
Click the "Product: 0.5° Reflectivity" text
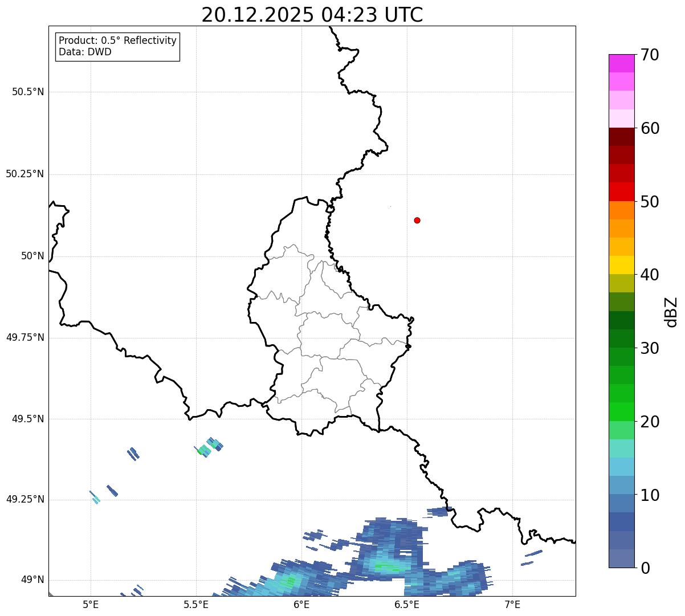tap(117, 41)
